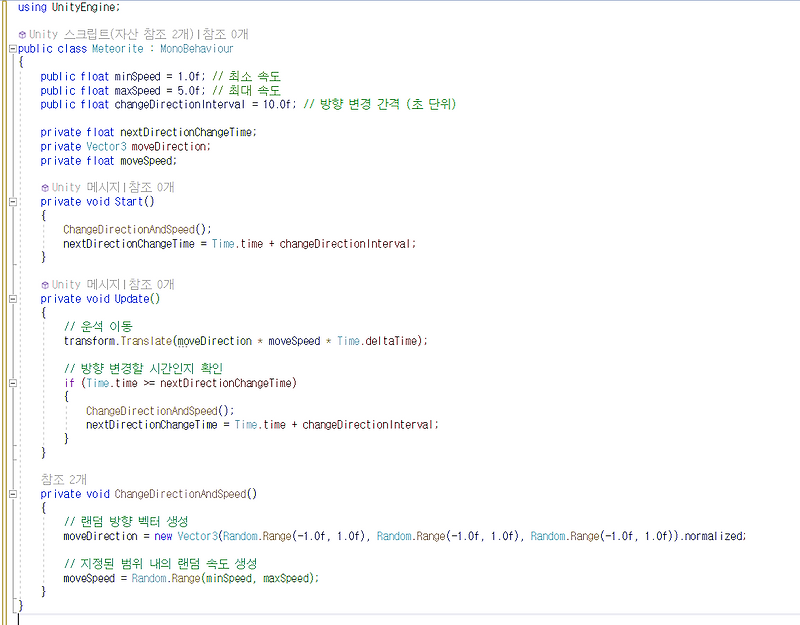Click class name 'Meteorite'
The image size is (800, 625).
(118, 48)
